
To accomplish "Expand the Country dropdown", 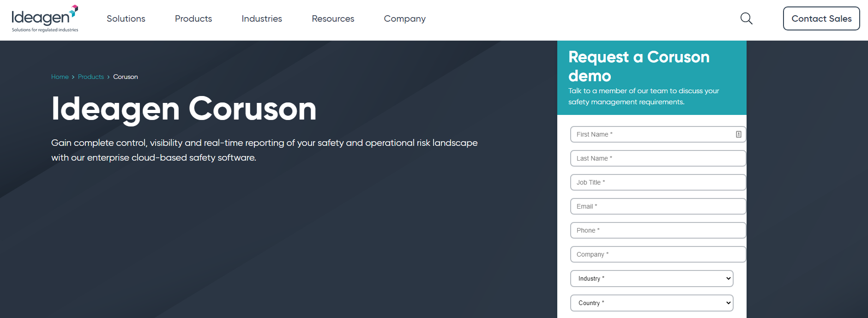I will (x=652, y=303).
